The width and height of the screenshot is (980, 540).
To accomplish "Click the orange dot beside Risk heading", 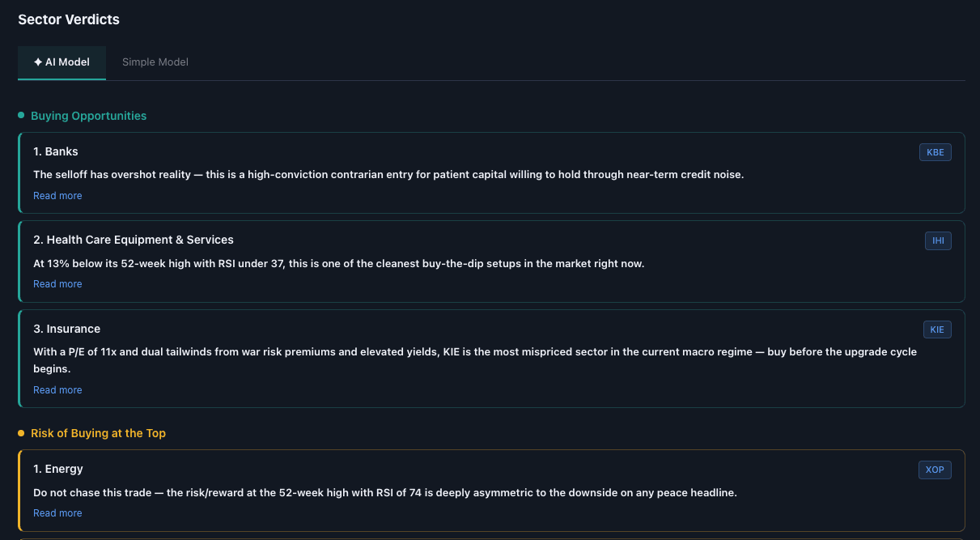I will (22, 433).
